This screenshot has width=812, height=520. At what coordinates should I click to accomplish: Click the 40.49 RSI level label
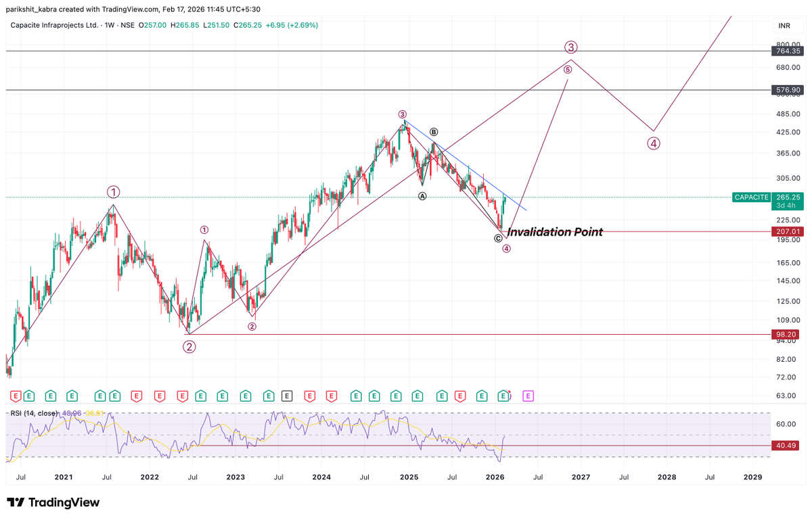click(785, 445)
